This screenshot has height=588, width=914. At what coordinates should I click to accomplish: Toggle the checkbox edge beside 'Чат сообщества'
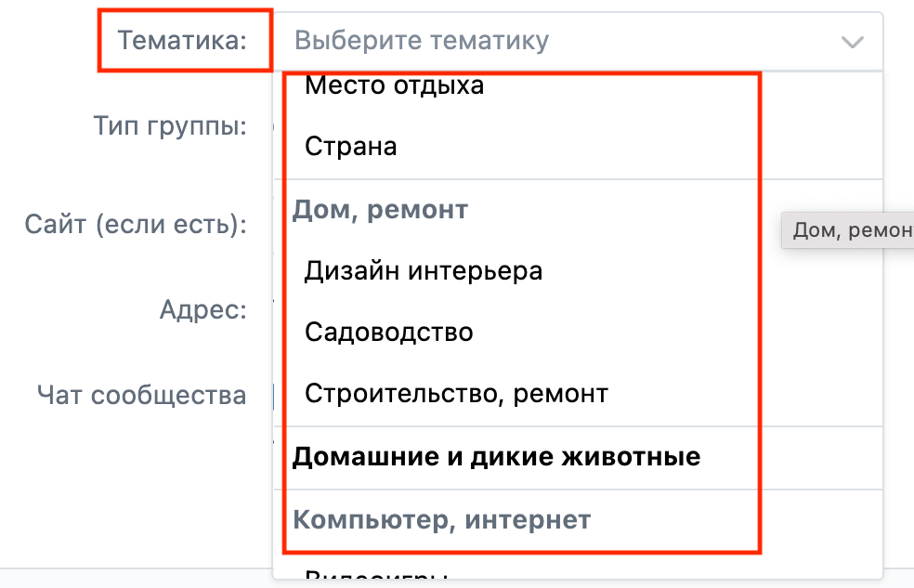pos(272,396)
